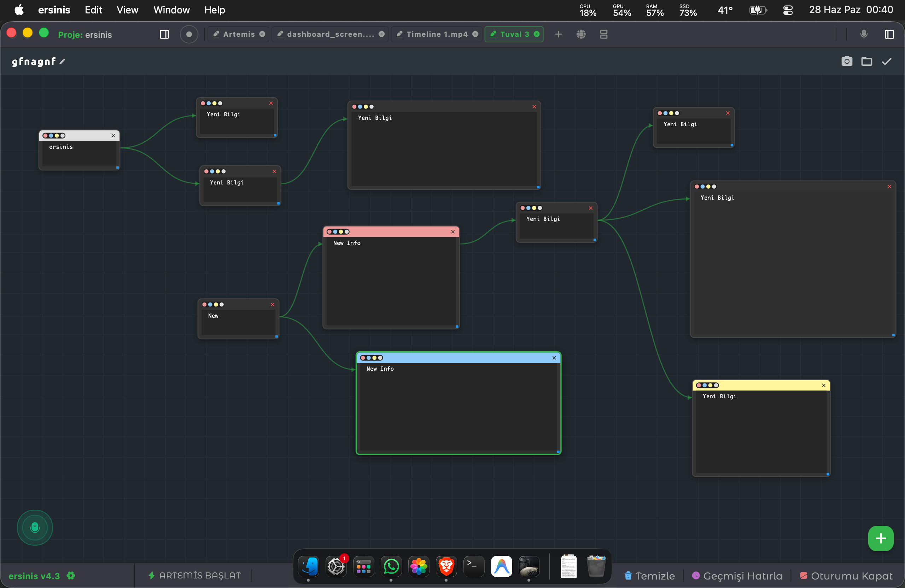Toggle the left sidebar panel icon
Screen dimensions: 905x588
(164, 34)
